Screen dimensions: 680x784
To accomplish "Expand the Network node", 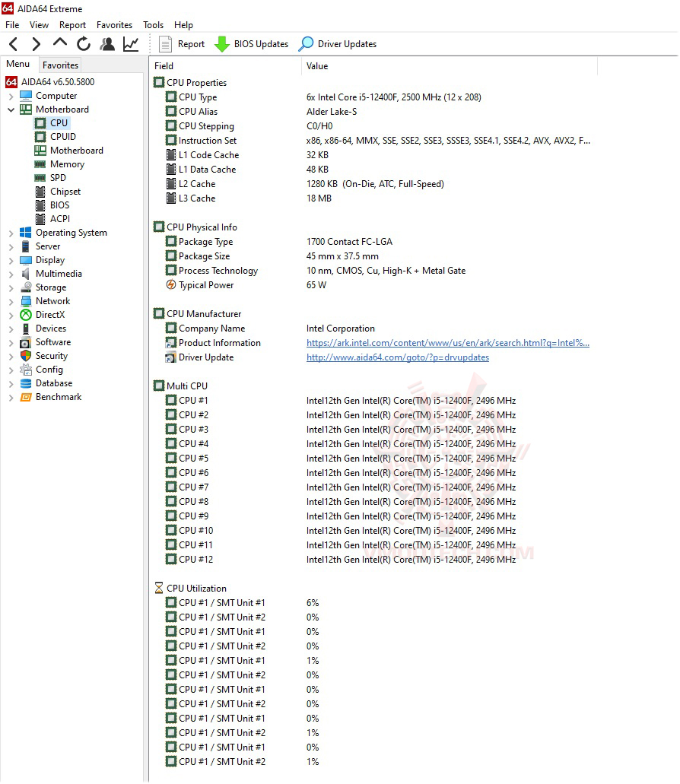I will [x=11, y=301].
